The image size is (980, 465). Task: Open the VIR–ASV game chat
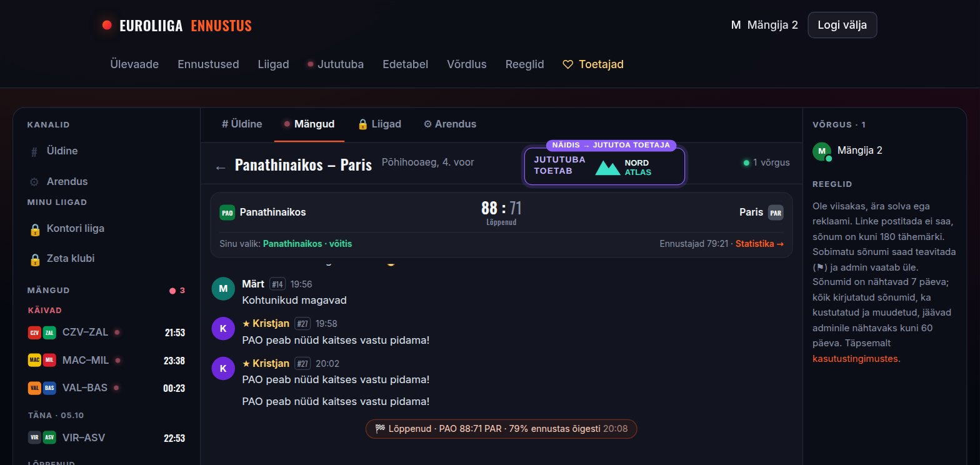pyautogui.click(x=106, y=437)
